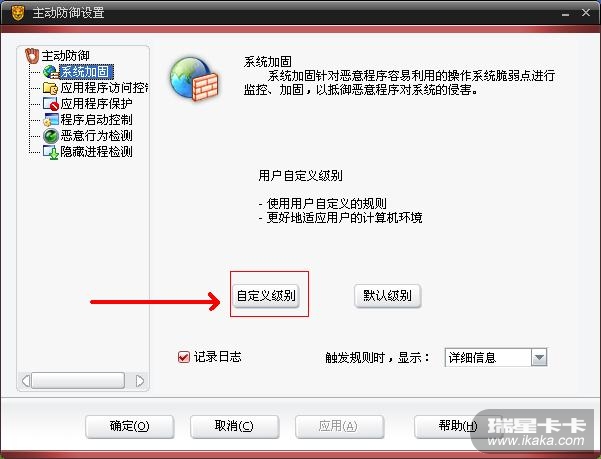Click the 自定义级别 button
Screen dimensions: 601x459
266,295
